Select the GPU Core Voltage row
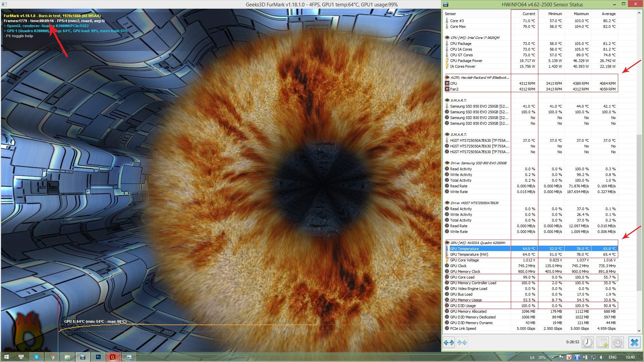The width and height of the screenshot is (644, 362). 531,260
